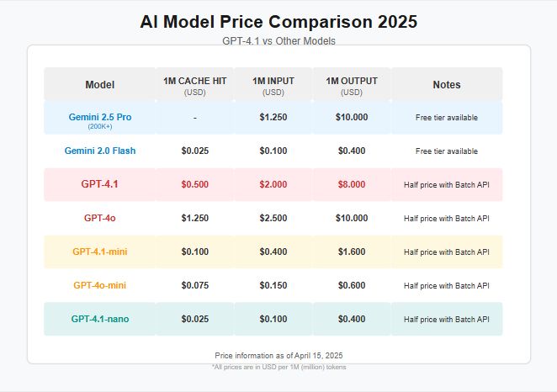Click the 1M OUTPUT column header
This screenshot has height=392, width=557.
pos(352,82)
